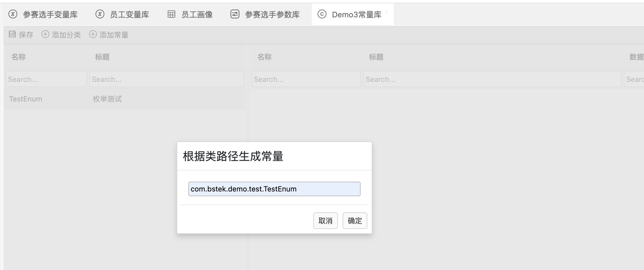Click right panel 名称 search box

(306, 79)
